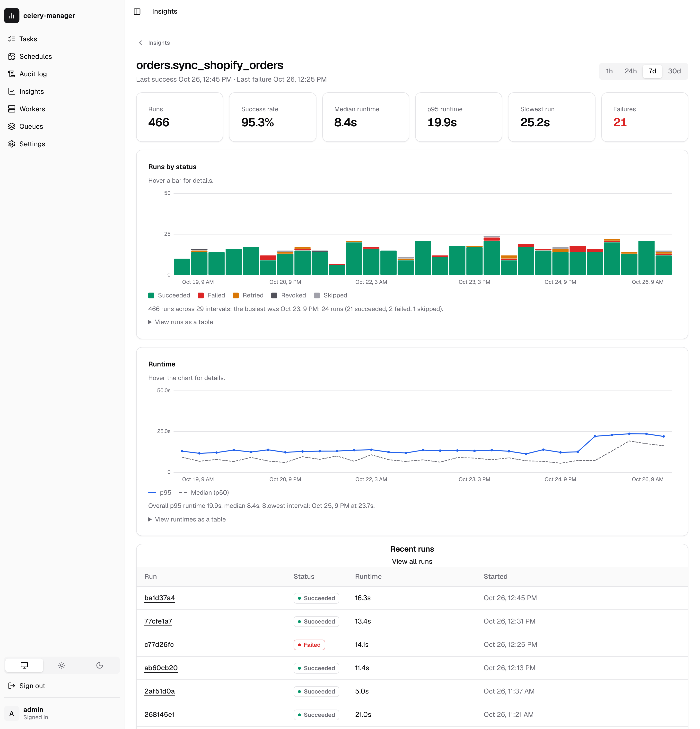This screenshot has height=729, width=700.
Task: Click the back chevron beside Insights breadcrumb
Action: [x=140, y=43]
